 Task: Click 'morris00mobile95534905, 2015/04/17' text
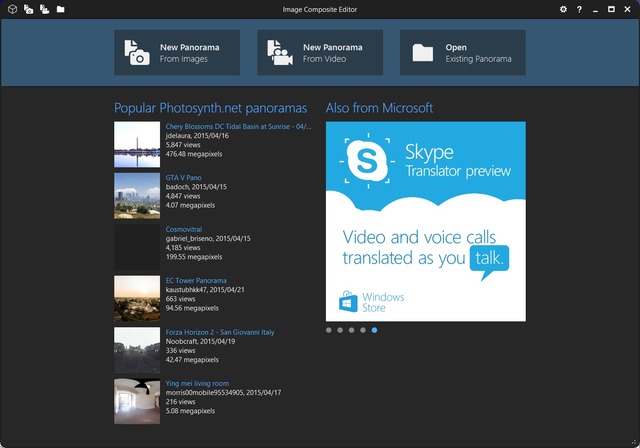coord(223,392)
